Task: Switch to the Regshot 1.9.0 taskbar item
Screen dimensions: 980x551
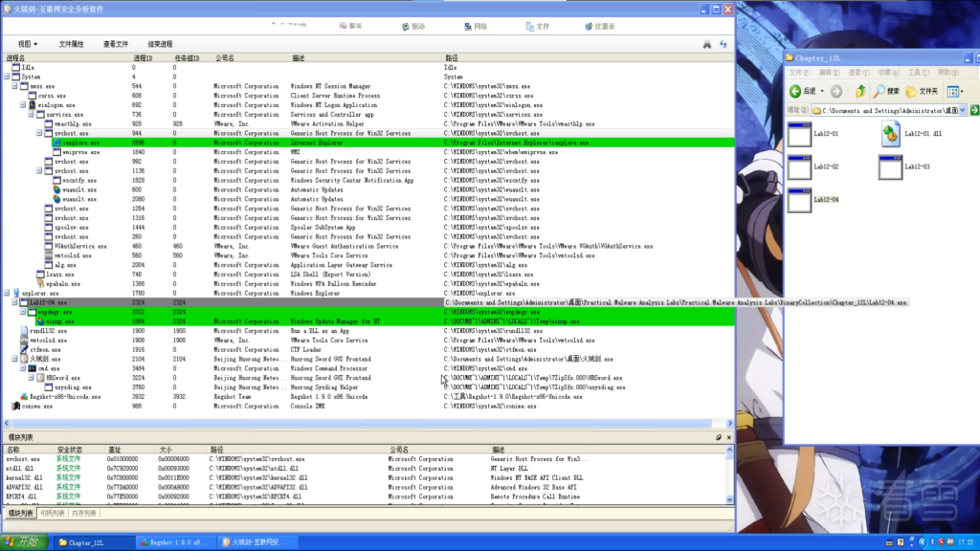Action: (x=176, y=542)
